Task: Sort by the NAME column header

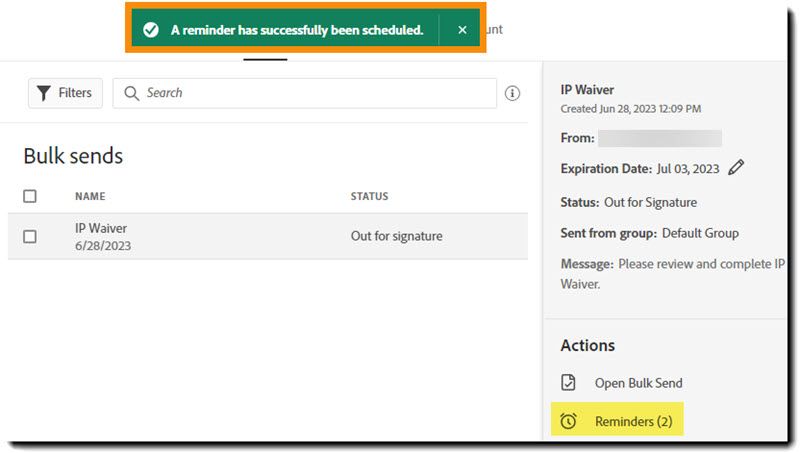Action: (x=90, y=196)
